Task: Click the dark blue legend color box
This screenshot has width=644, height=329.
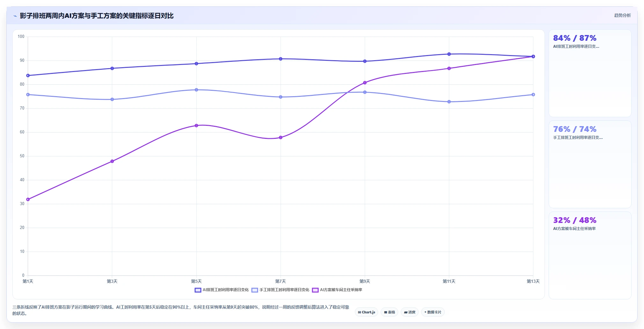Action: [x=198, y=290]
